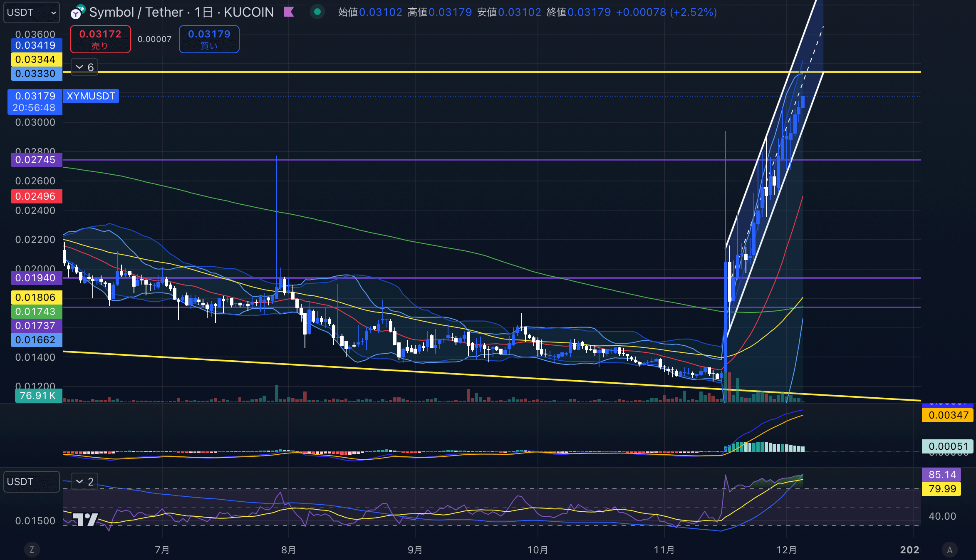Click the purple flag icon next to KUCOIN

click(x=289, y=12)
